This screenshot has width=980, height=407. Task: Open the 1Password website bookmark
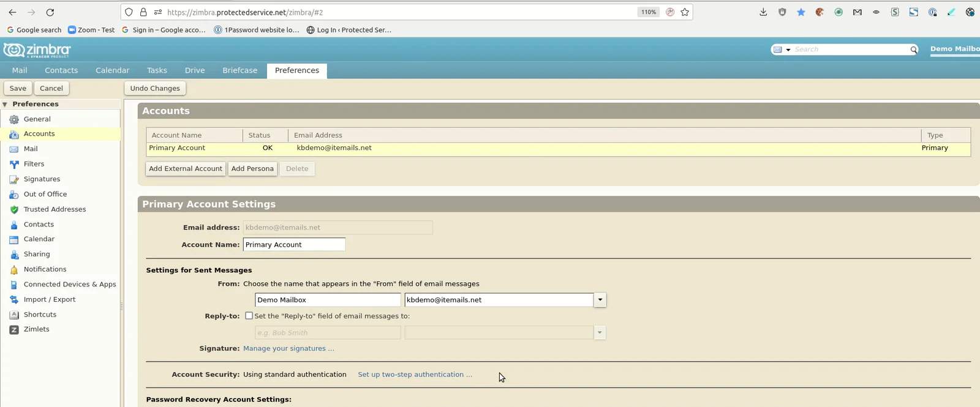pos(256,30)
